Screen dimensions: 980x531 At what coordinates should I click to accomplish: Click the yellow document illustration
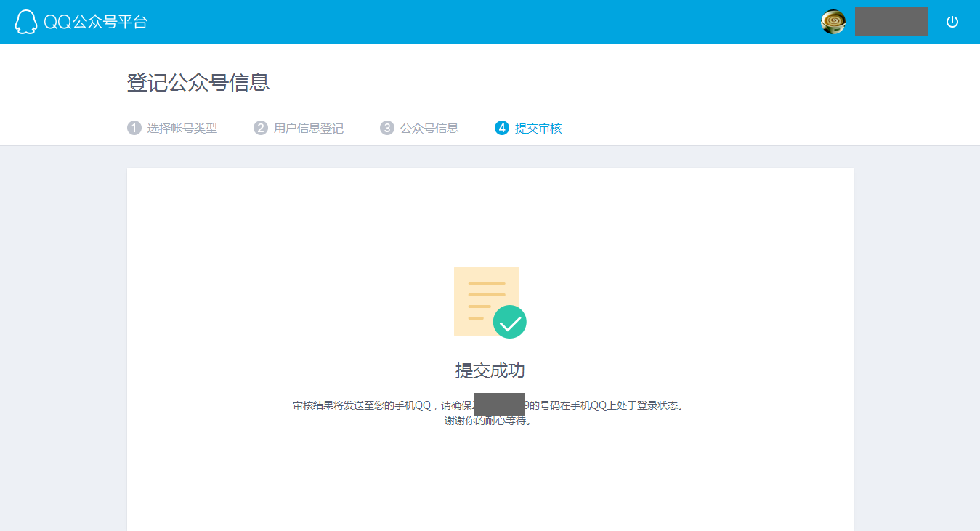point(483,298)
